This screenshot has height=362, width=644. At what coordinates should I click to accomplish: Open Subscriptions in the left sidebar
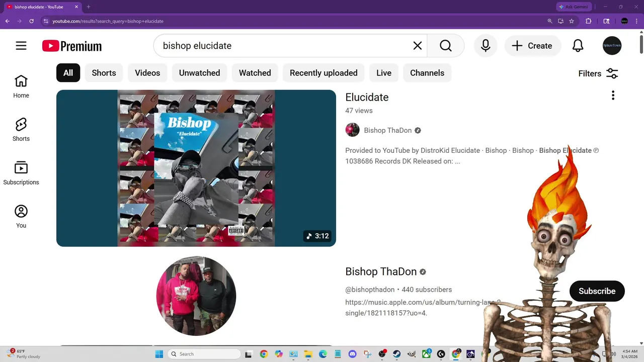21,173
